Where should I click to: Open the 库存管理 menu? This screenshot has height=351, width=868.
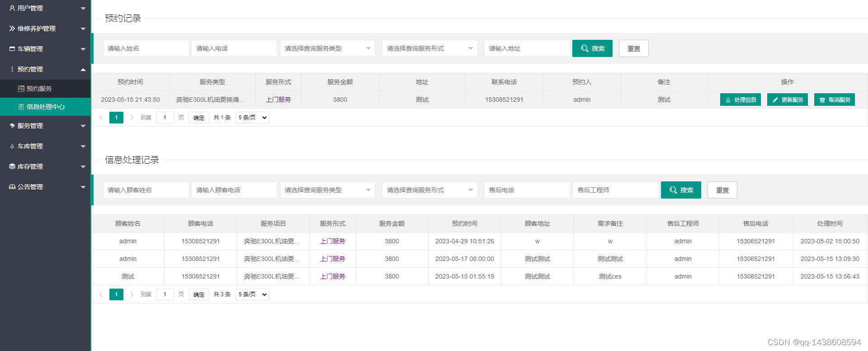(x=45, y=166)
